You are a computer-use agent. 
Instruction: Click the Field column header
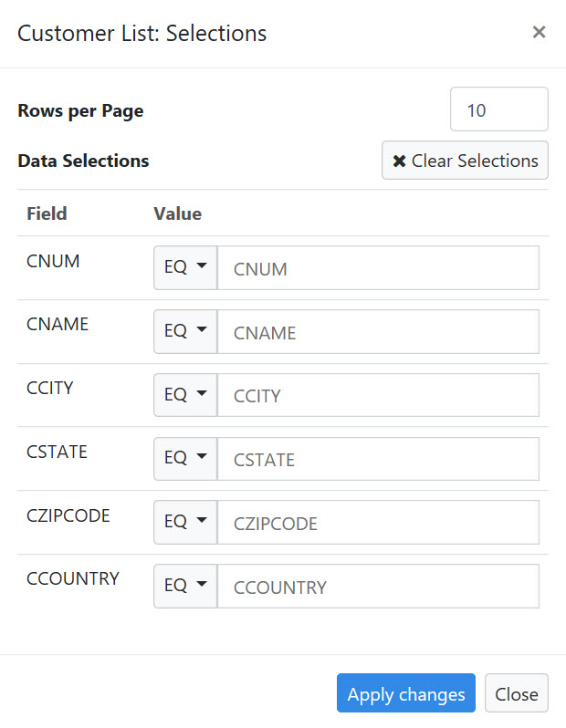[47, 213]
